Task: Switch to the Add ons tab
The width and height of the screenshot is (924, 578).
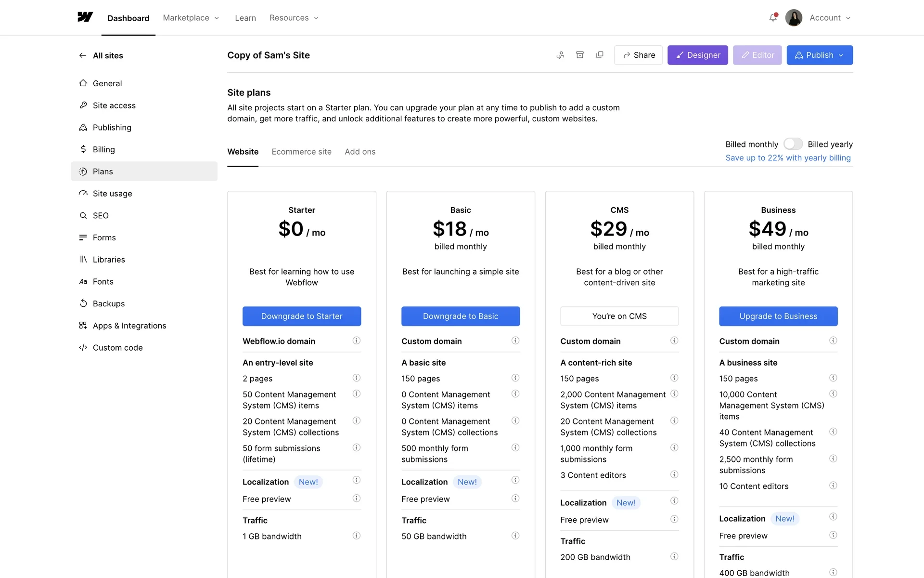Action: tap(360, 152)
